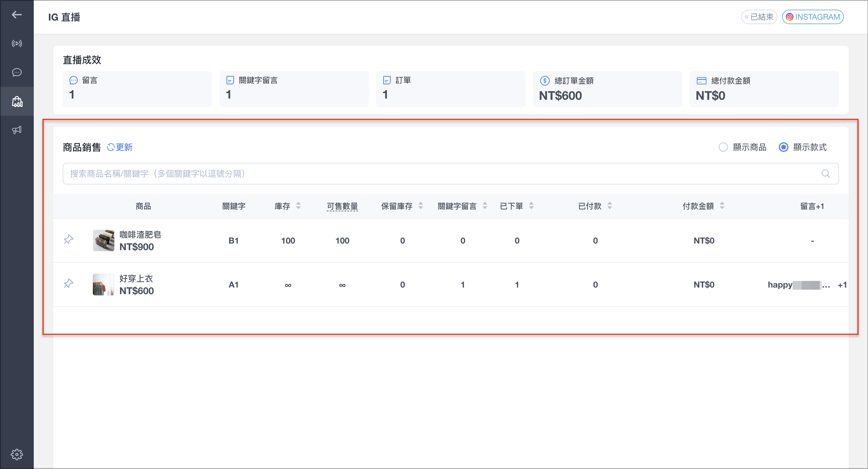
Task: Select the shopping bag sales icon
Action: (17, 101)
